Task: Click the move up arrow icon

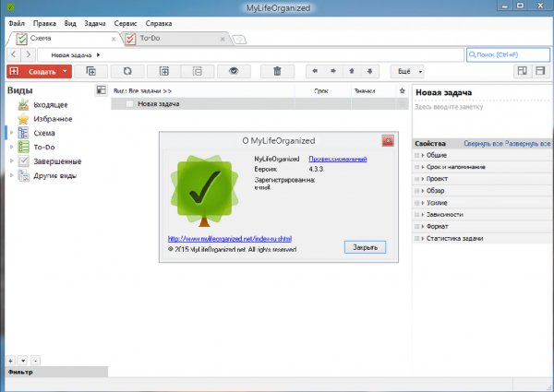Action: coord(352,71)
